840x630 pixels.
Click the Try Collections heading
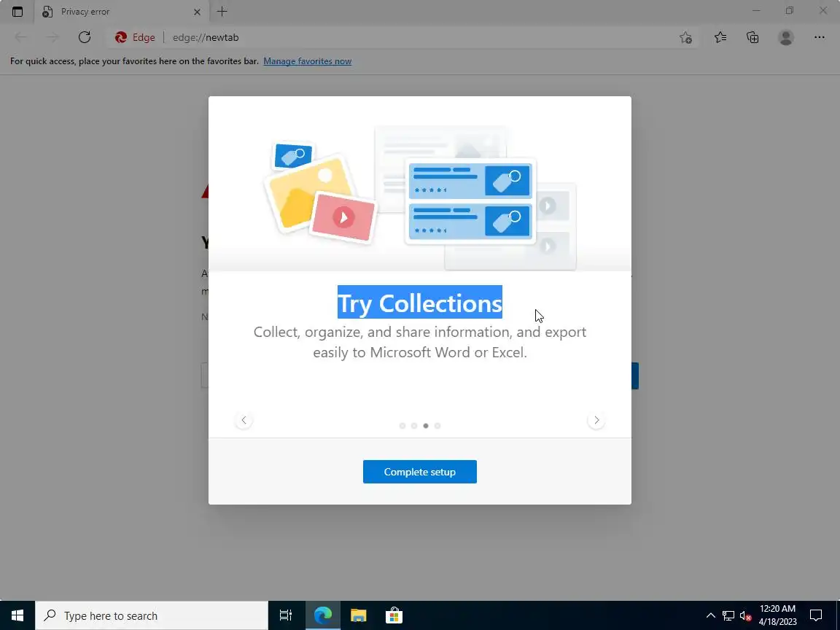pyautogui.click(x=420, y=303)
